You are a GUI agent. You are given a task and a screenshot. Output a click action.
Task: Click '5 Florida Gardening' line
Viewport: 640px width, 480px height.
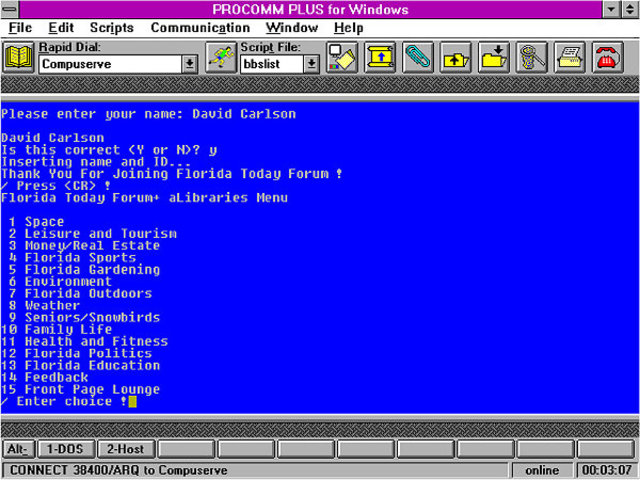[84, 270]
